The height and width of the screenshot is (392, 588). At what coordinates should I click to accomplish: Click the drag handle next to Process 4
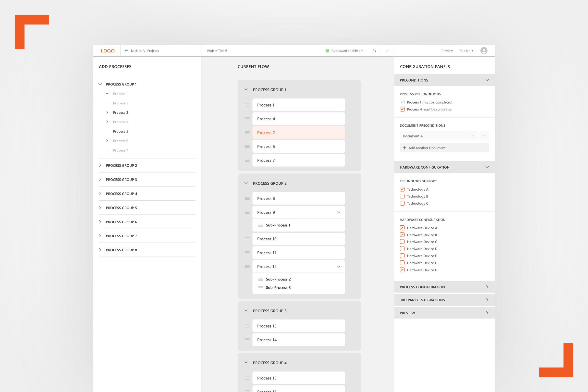coord(247,119)
